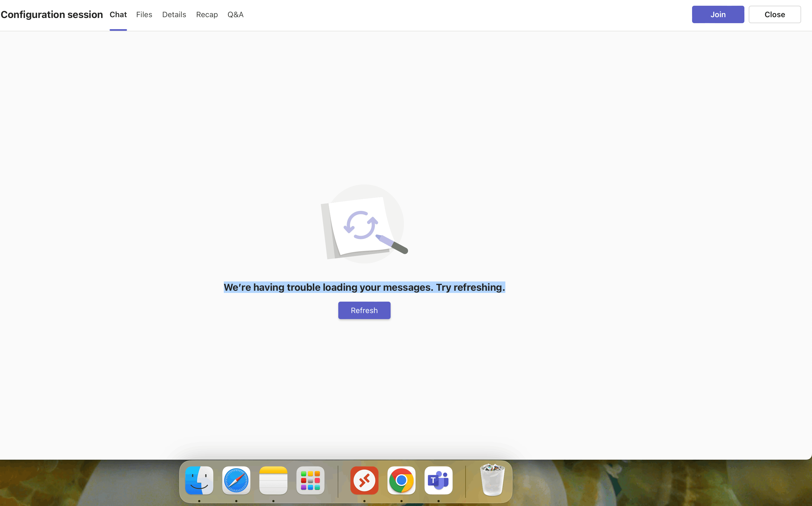Viewport: 812px width, 506px height.
Task: Switch to Microsoft Teams in dock
Action: click(x=439, y=480)
